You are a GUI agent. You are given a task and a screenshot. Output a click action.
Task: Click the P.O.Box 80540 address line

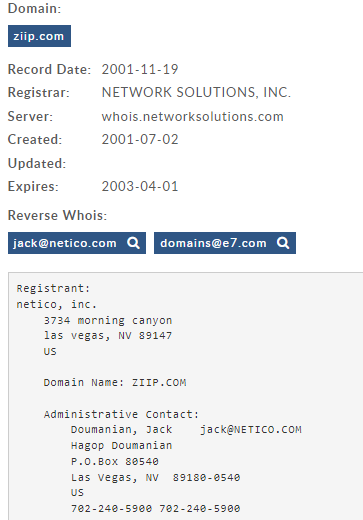[x=115, y=461]
